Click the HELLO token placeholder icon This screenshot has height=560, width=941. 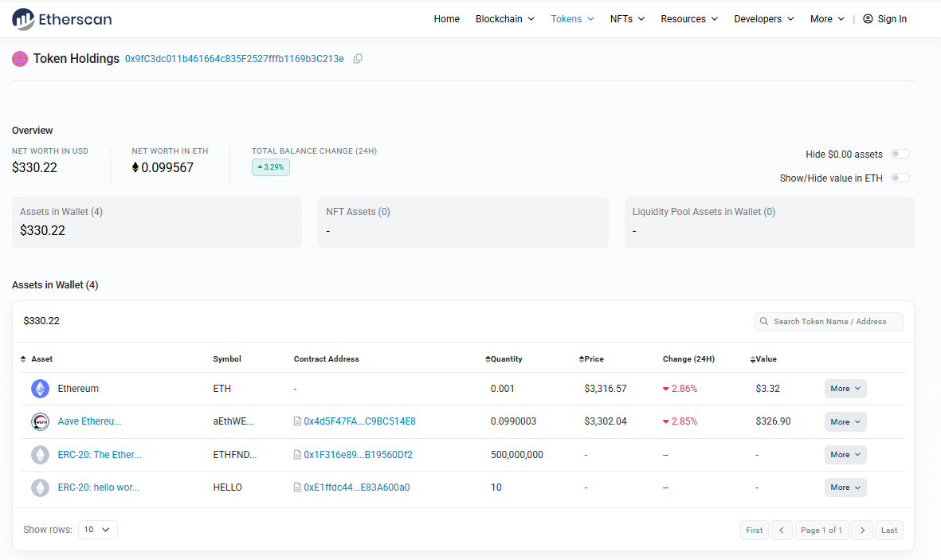[40, 488]
